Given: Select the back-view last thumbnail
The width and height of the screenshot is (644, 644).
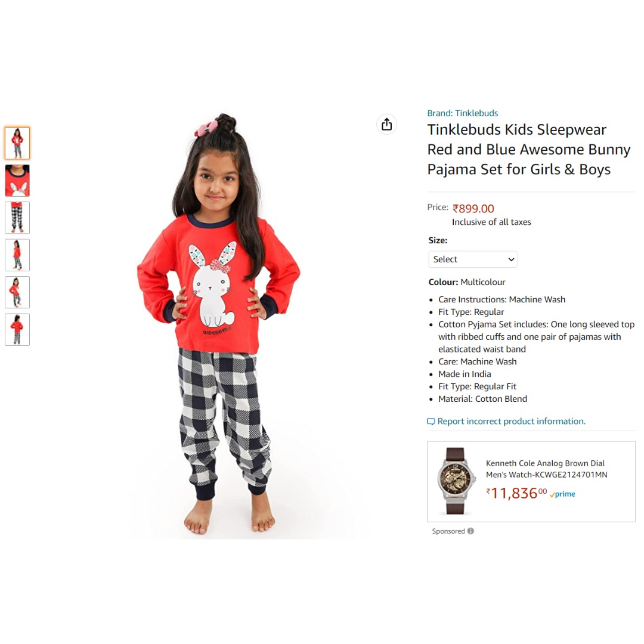Looking at the screenshot, I should (x=17, y=329).
